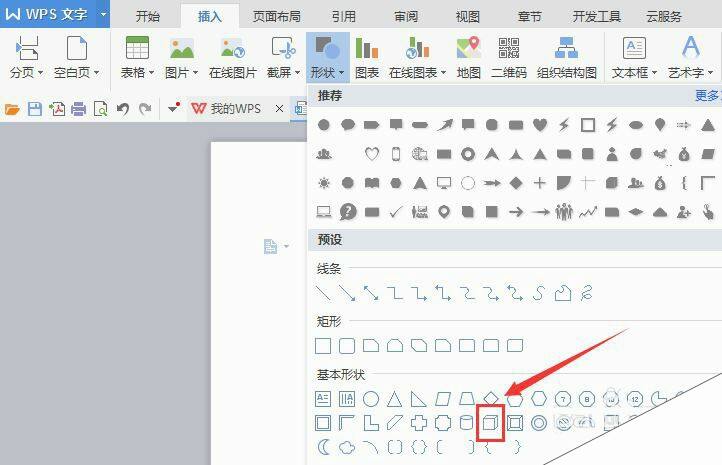Open the 页面布局 tab

[277, 17]
